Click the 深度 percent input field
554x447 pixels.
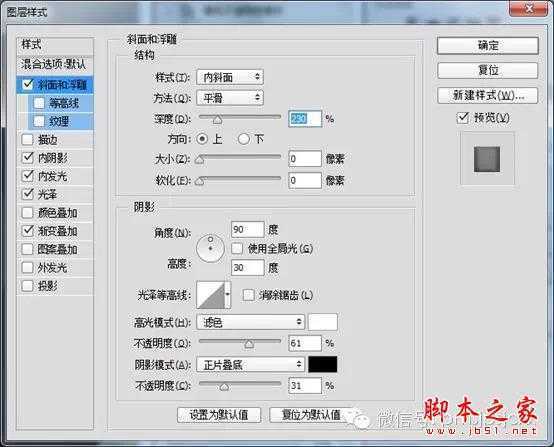coord(305,119)
